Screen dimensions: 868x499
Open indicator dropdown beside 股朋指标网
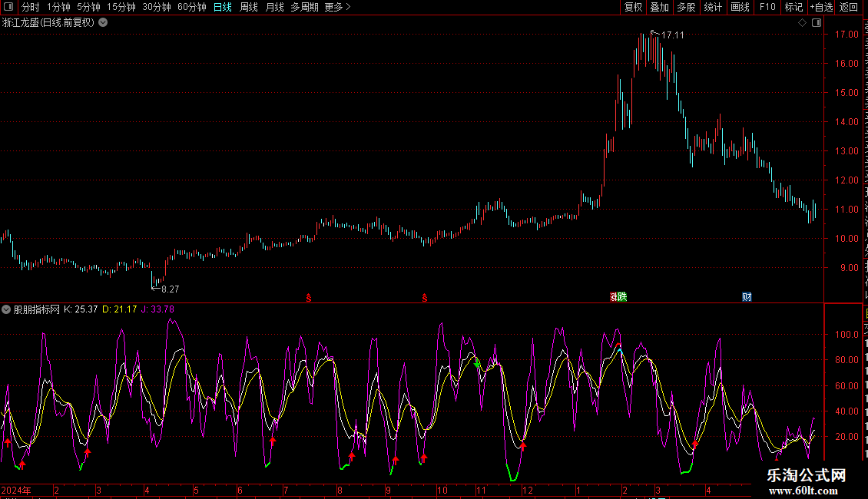click(x=6, y=309)
